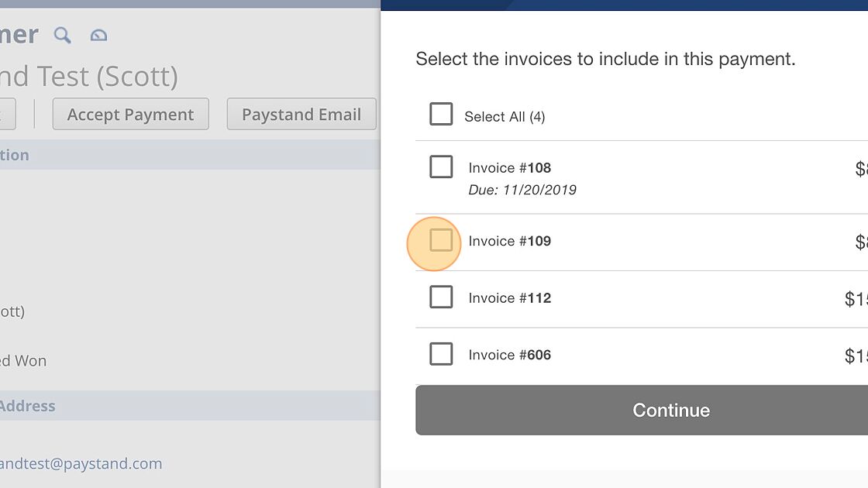Click the Due: 11/20/2019 date text
868x488 pixels.
tap(522, 190)
